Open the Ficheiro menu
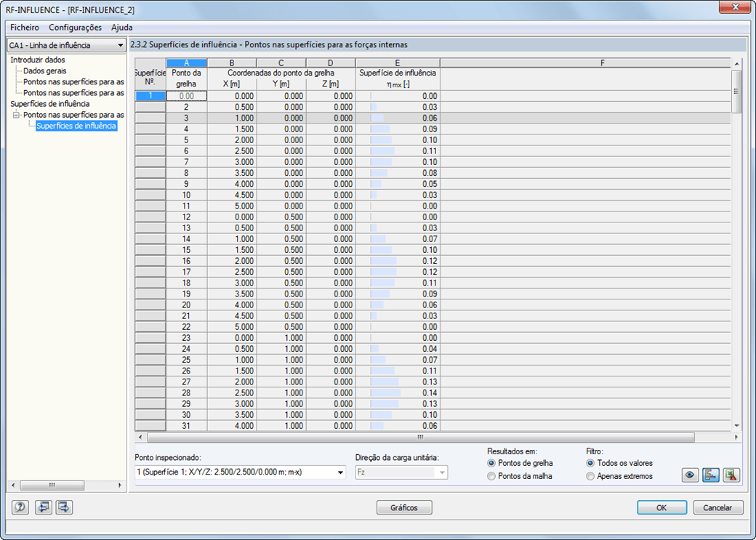Image resolution: width=756 pixels, height=540 pixels. [25, 28]
